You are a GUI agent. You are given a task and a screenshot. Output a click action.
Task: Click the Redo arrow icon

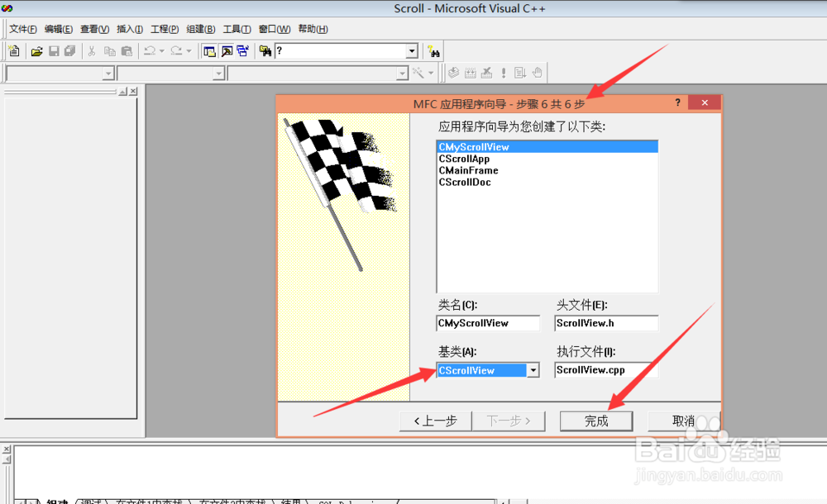click(x=177, y=51)
